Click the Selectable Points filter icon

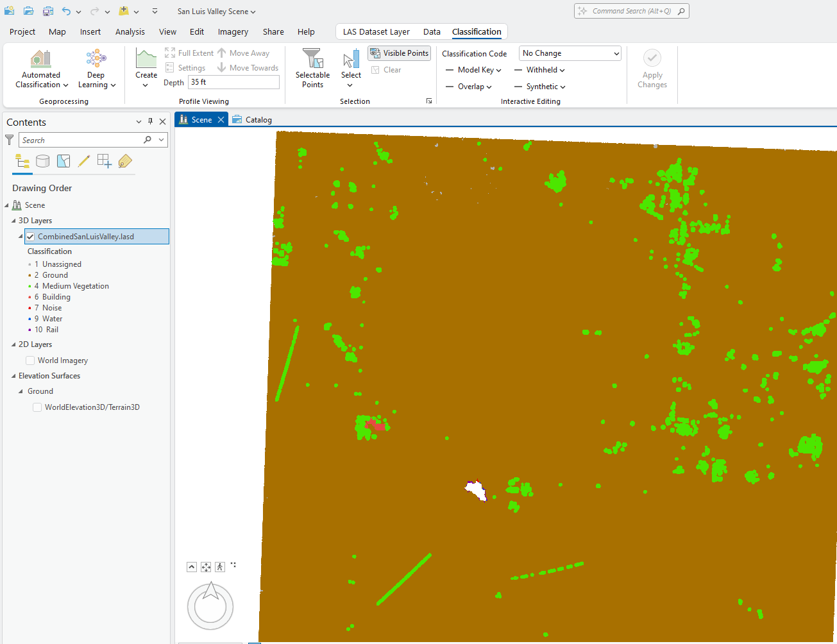[x=312, y=59]
